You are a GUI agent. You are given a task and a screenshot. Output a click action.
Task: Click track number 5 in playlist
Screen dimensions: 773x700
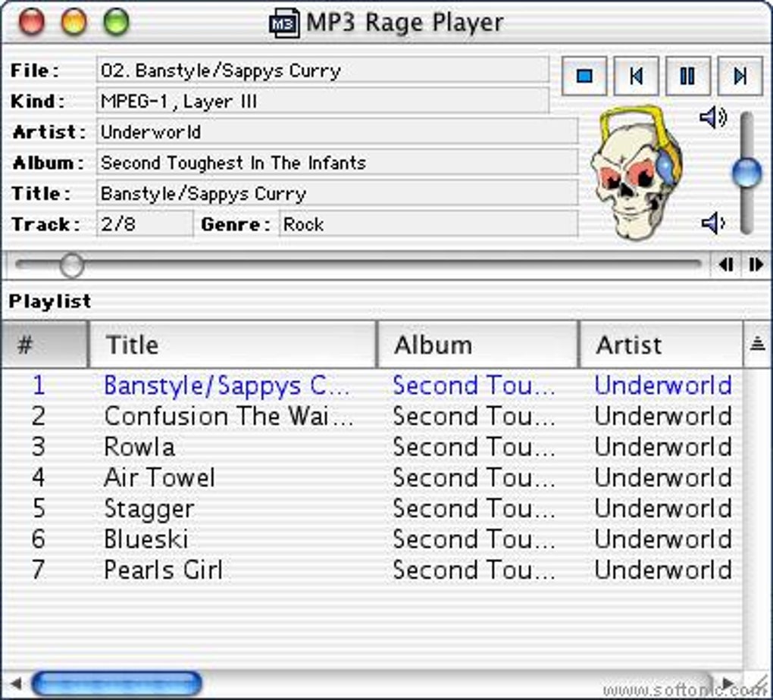[39, 508]
